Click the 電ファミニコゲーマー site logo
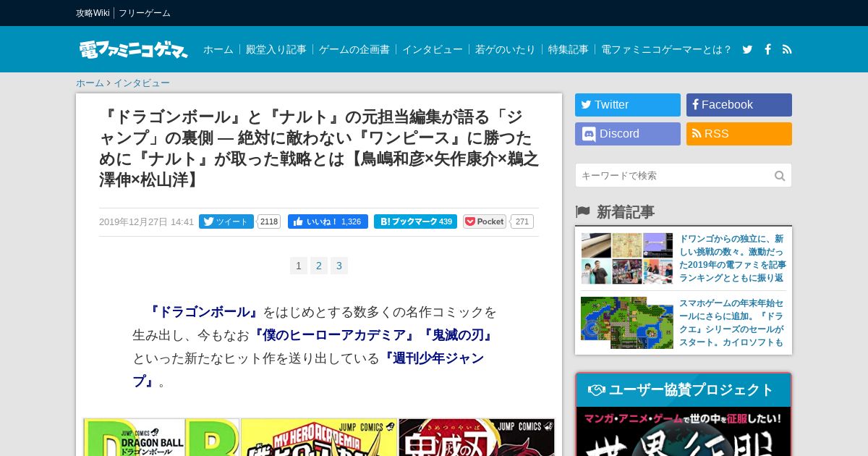This screenshot has height=456, width=868. coord(133,49)
